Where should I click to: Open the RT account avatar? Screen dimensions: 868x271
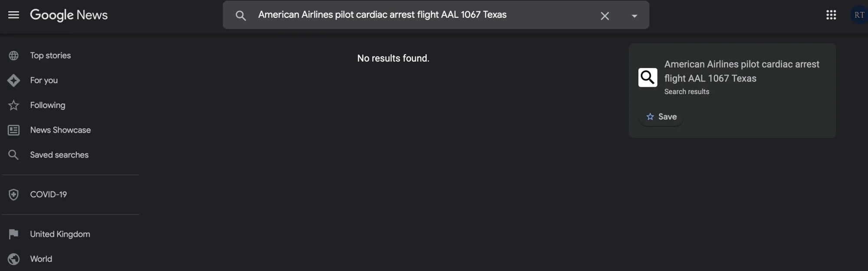pos(859,15)
